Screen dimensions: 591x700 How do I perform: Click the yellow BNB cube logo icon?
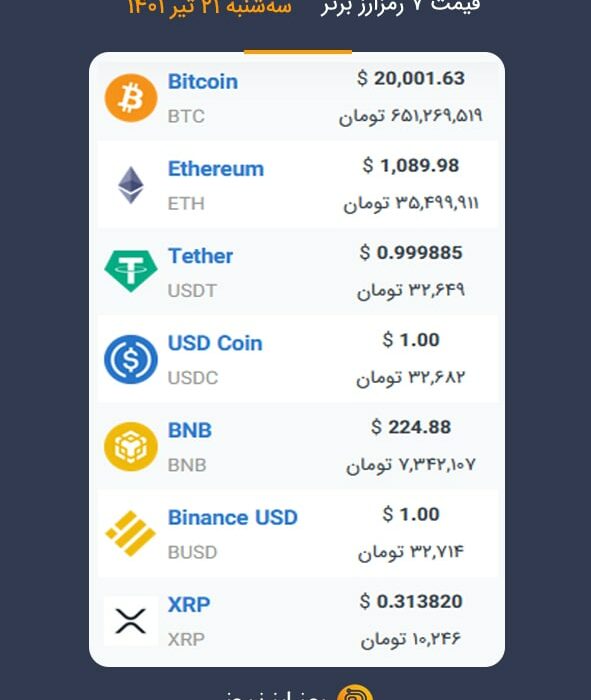coord(131,446)
